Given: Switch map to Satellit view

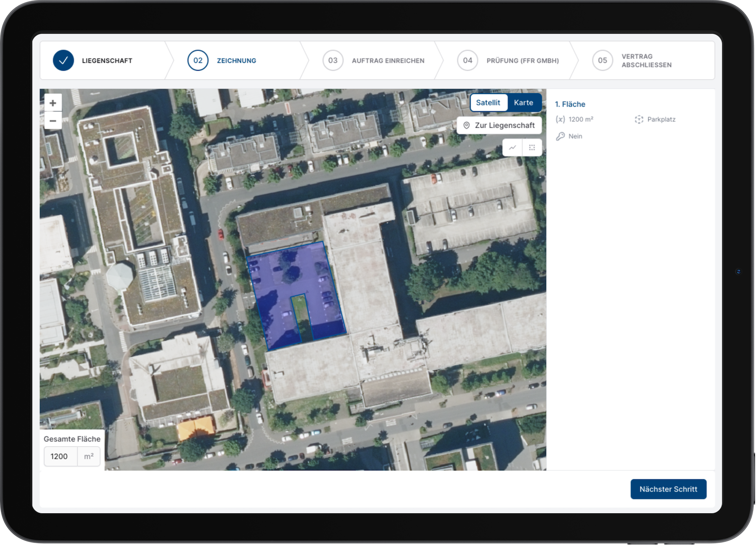Looking at the screenshot, I should click(x=488, y=102).
